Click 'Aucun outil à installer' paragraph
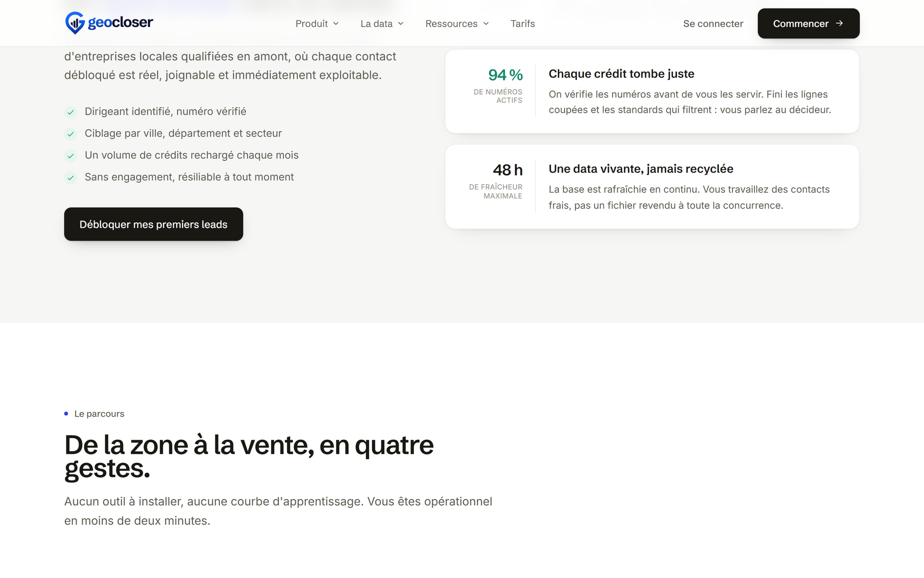Screen dimensions: 924x578 (x=278, y=511)
